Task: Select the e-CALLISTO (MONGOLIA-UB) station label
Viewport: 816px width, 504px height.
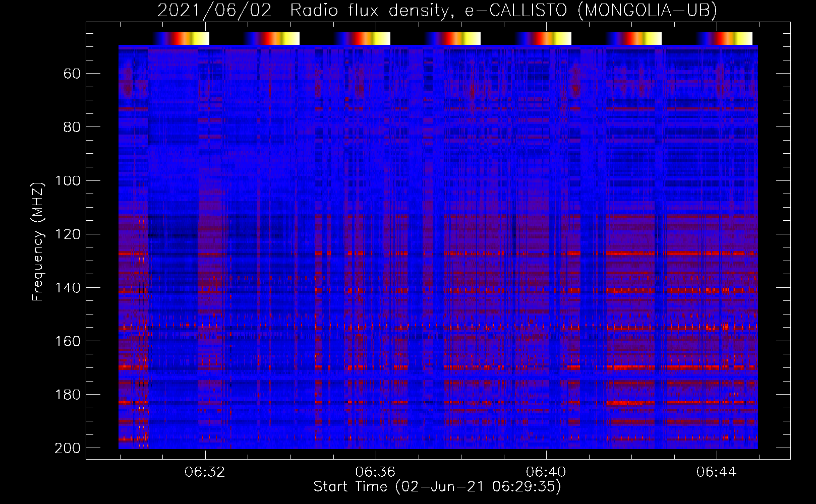Action: click(x=591, y=11)
